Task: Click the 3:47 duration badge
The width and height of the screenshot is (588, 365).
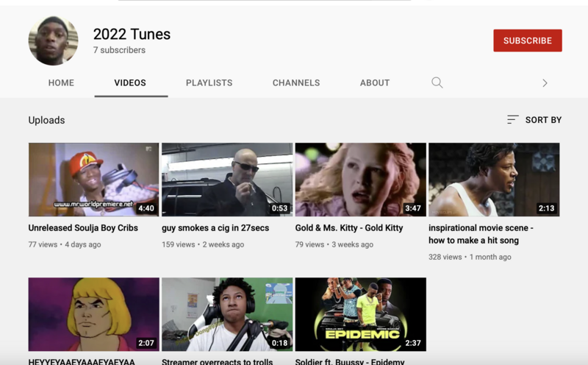Action: (413, 208)
